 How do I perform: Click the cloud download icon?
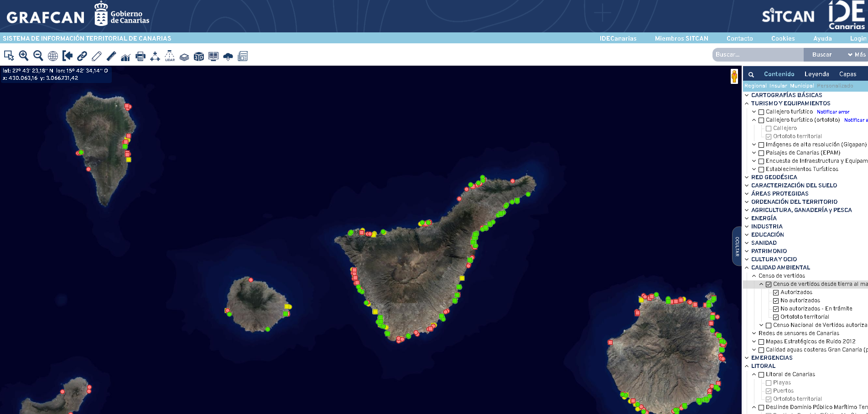pos(228,57)
